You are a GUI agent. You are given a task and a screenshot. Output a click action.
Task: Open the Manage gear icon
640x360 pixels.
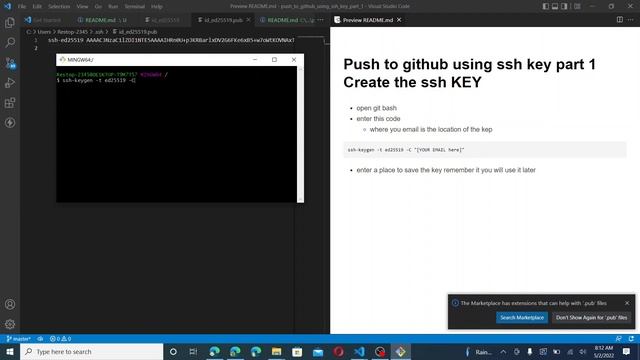coord(10,324)
